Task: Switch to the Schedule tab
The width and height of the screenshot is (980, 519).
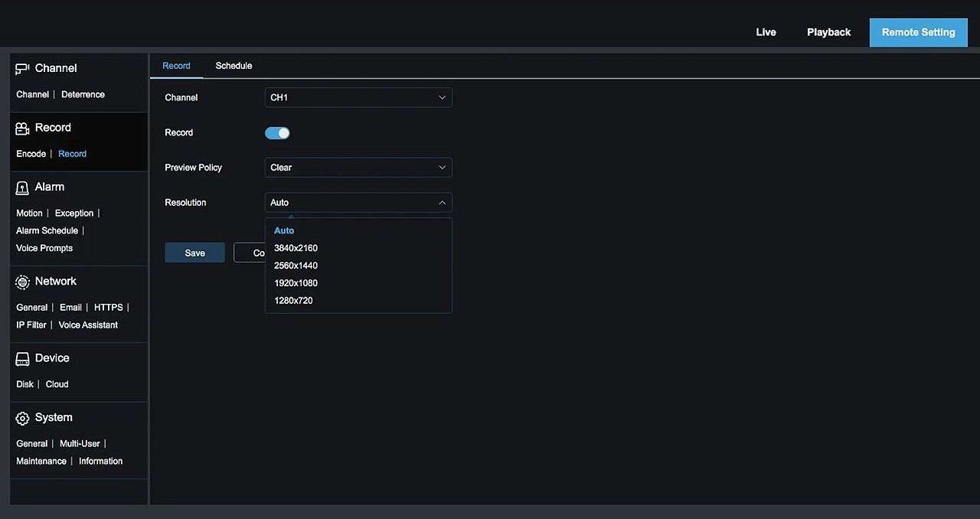Action: pos(234,66)
